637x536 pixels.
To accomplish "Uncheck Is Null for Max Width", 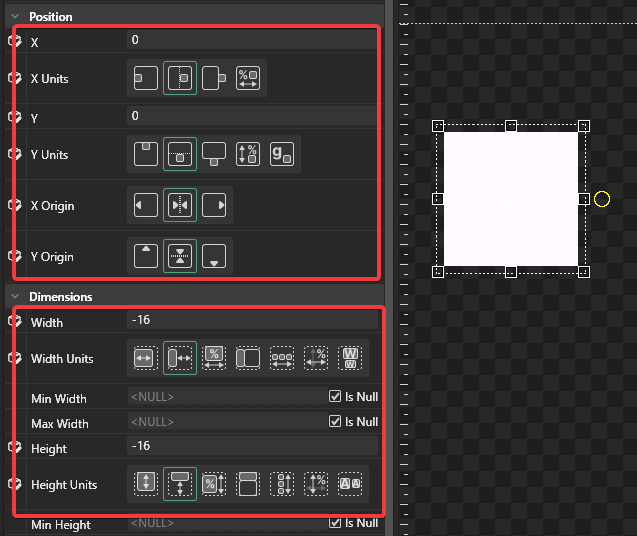I will (335, 421).
